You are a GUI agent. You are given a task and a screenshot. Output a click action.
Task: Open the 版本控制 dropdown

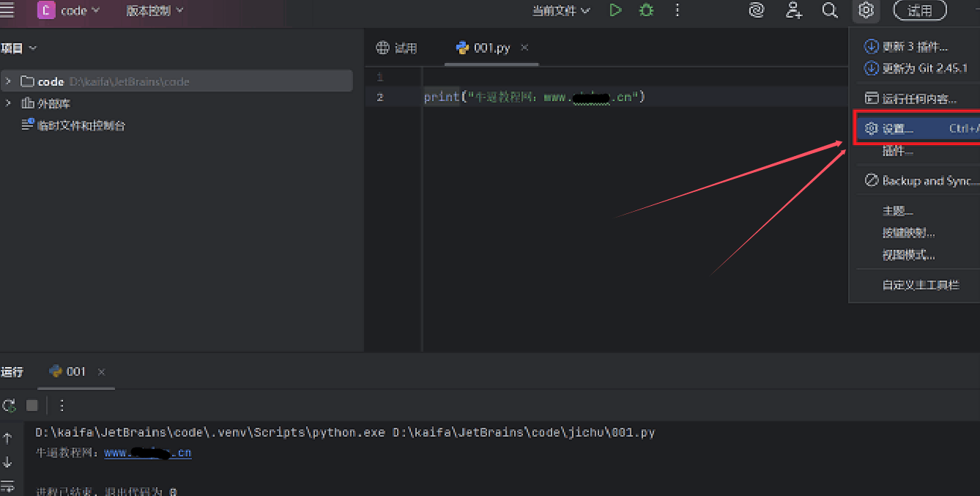pyautogui.click(x=155, y=11)
